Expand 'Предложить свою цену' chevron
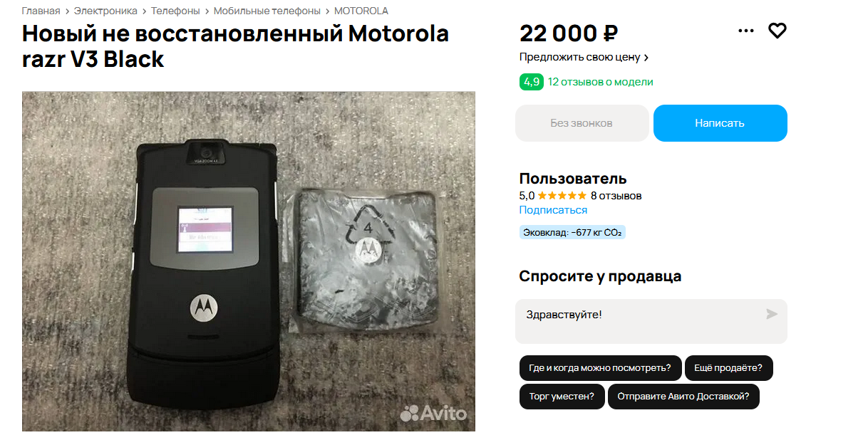 point(646,58)
